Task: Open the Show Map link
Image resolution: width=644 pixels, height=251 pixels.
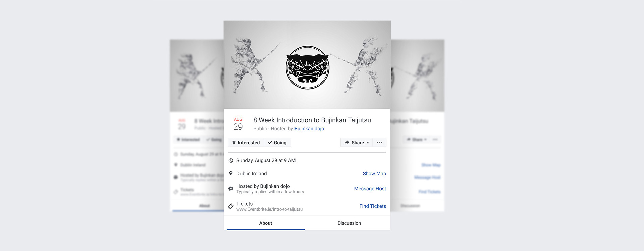Action: pos(374,174)
